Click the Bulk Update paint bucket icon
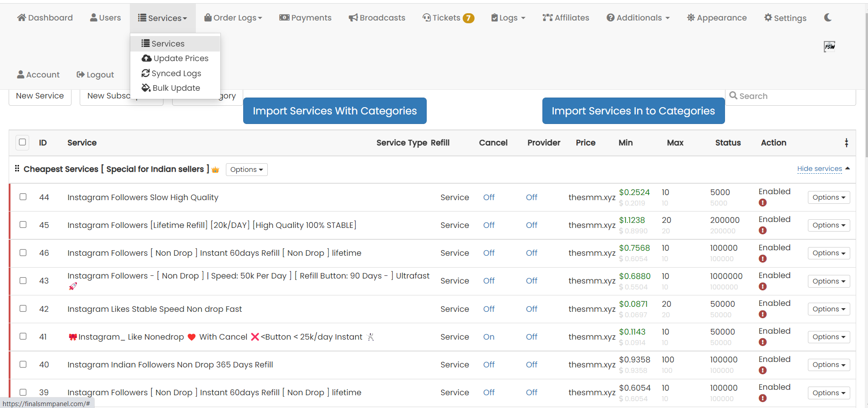The height and width of the screenshot is (408, 868). (x=146, y=88)
